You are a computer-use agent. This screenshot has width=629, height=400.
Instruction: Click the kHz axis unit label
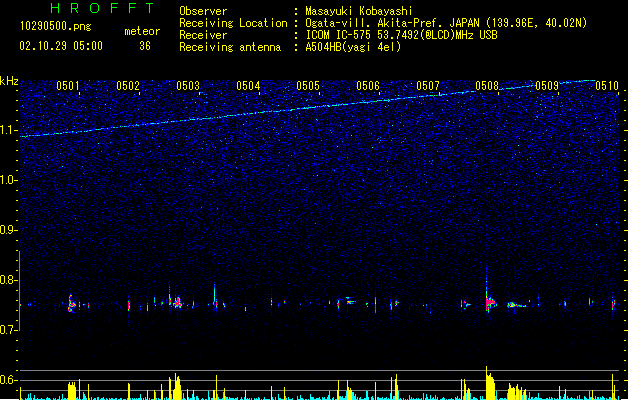[9, 81]
